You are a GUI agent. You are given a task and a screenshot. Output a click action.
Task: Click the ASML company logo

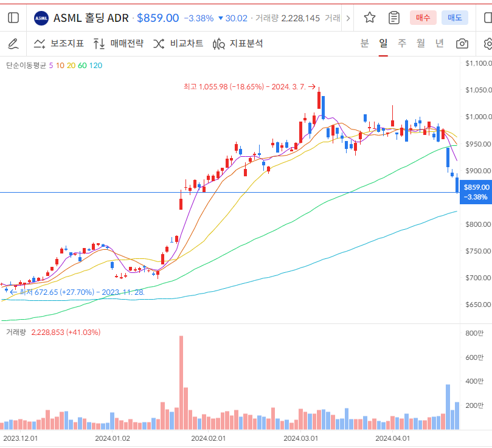pos(41,18)
